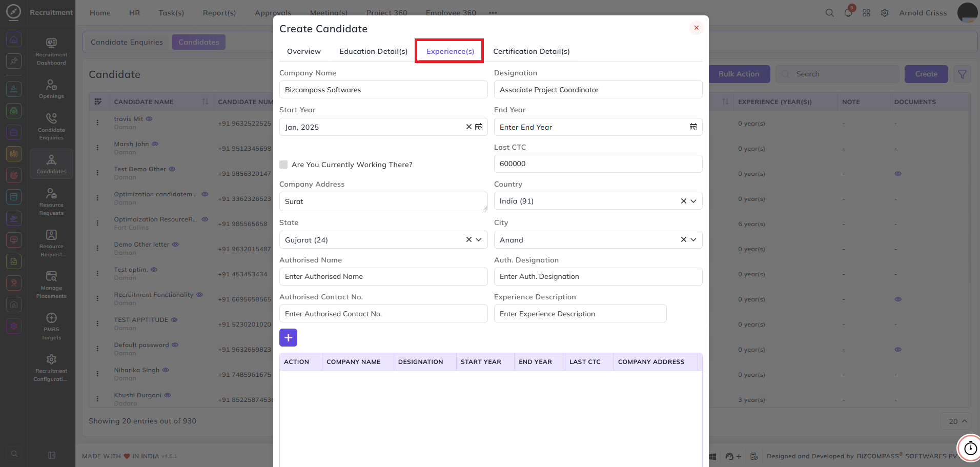Image resolution: width=980 pixels, height=467 pixels.
Task: Click the home icon in the left rail
Action: (14, 39)
